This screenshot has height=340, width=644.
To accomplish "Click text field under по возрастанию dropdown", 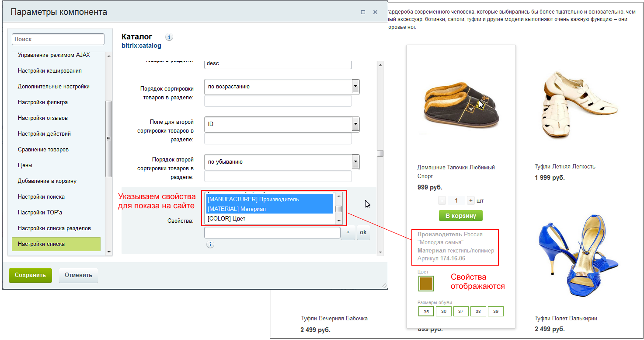I will point(278,101).
